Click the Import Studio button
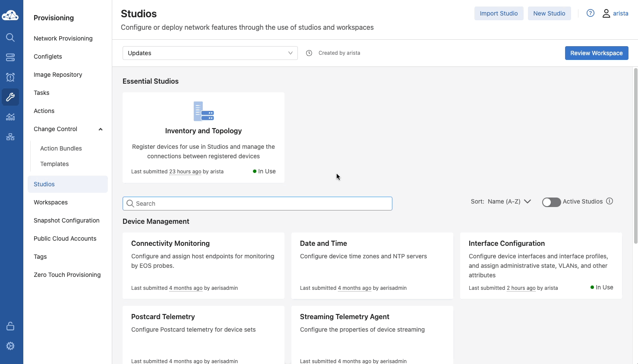The width and height of the screenshot is (638, 364). 499,13
